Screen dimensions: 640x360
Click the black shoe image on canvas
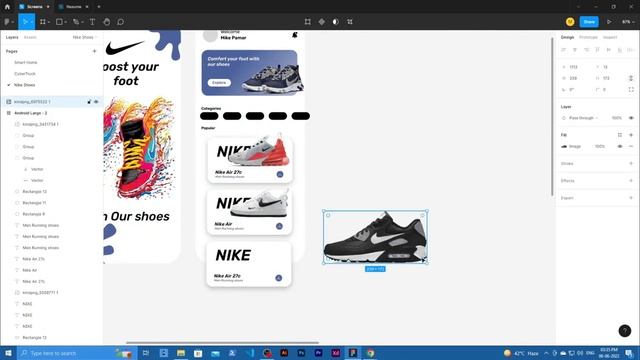[x=375, y=237]
